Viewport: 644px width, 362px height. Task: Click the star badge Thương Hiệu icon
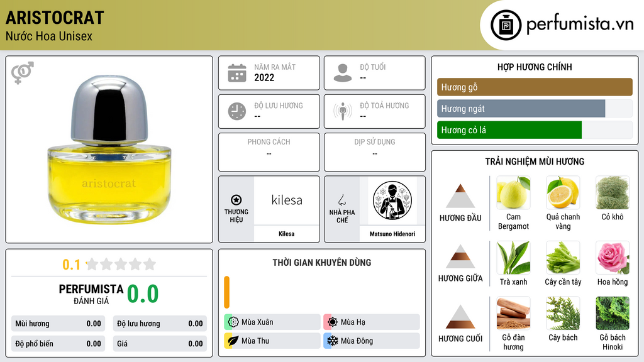click(x=236, y=200)
